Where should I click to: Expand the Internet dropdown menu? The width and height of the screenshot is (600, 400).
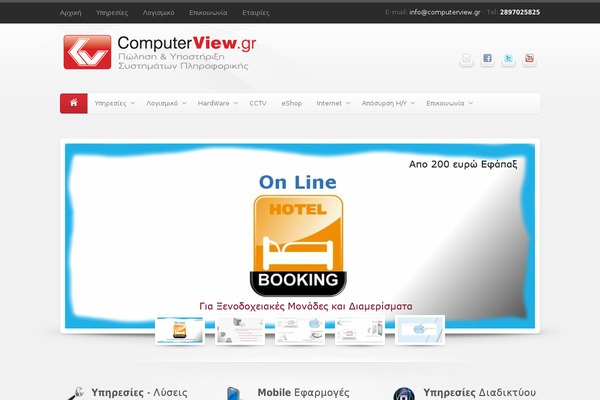[333, 103]
